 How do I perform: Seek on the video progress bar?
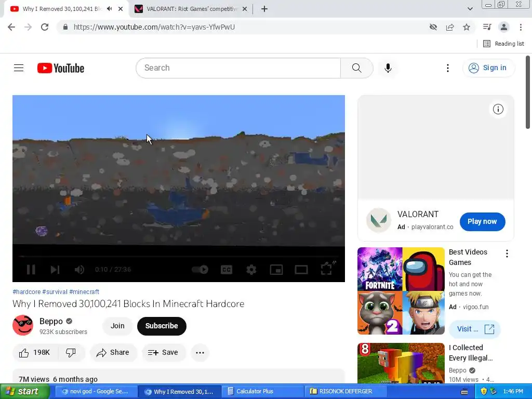coord(179,256)
